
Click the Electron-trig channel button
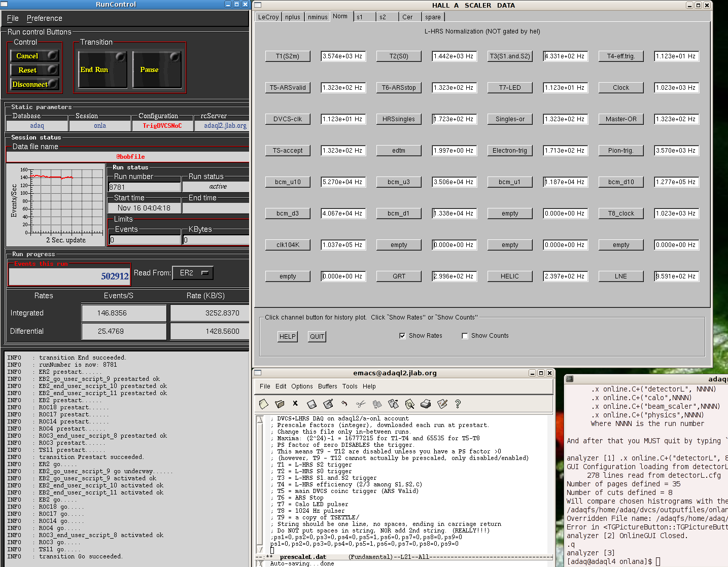click(510, 151)
